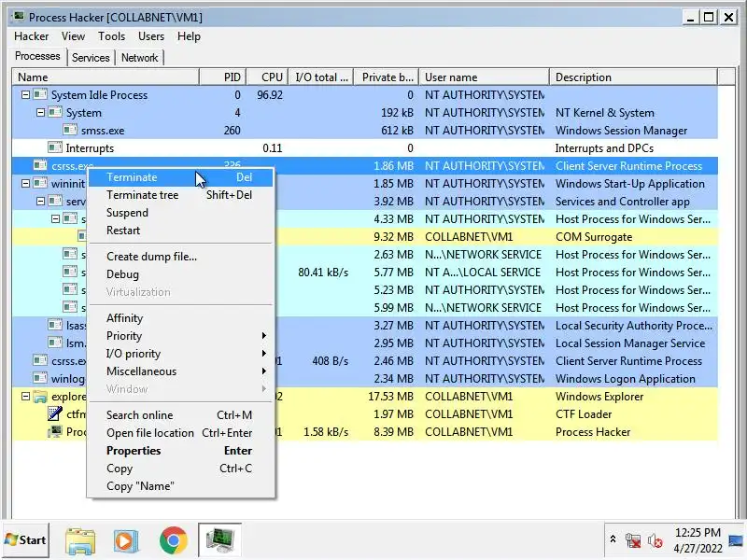Launch Google Chrome from taskbar
Image resolution: width=747 pixels, height=560 pixels.
pyautogui.click(x=174, y=540)
